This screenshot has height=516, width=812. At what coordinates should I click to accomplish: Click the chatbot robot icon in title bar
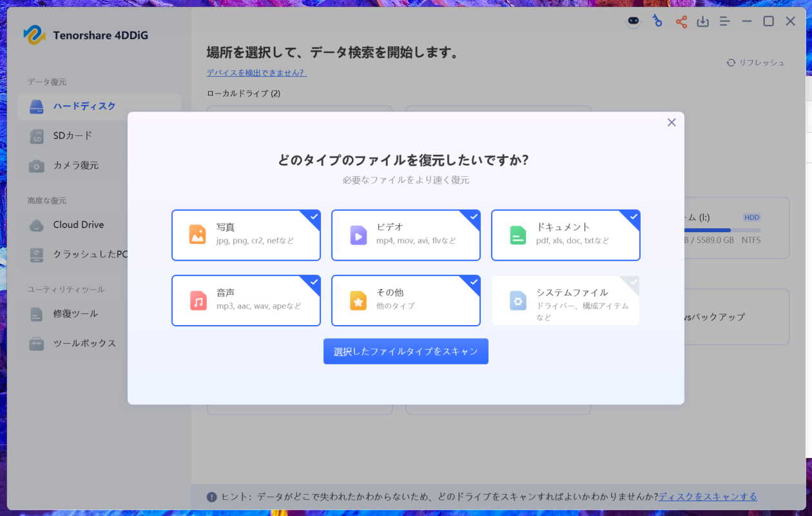point(634,22)
